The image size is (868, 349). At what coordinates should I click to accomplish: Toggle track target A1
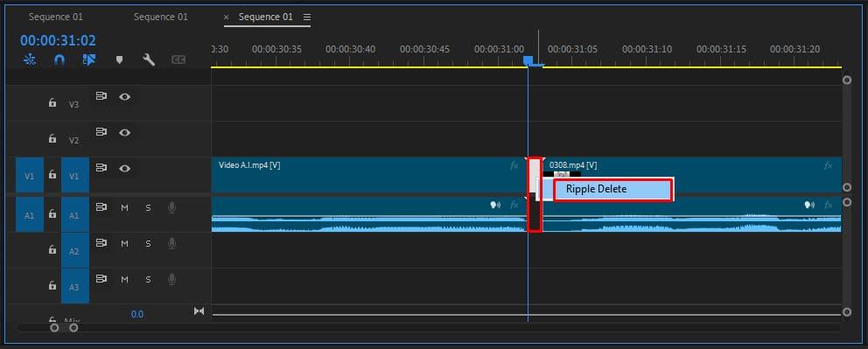point(74,214)
